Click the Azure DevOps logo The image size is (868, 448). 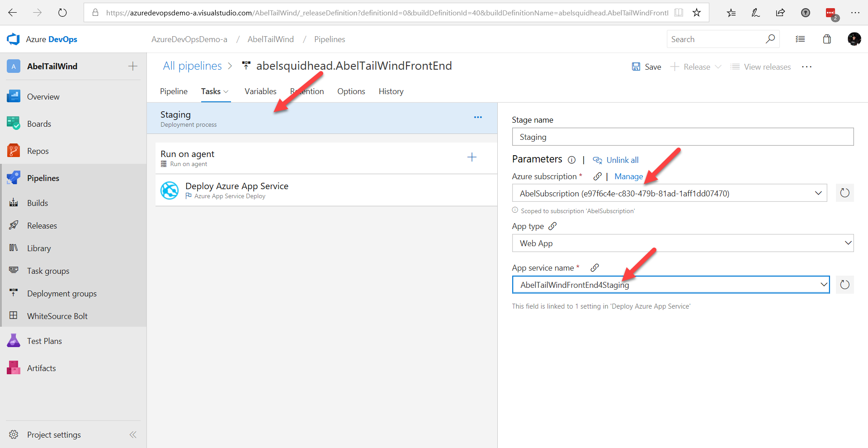pos(14,39)
